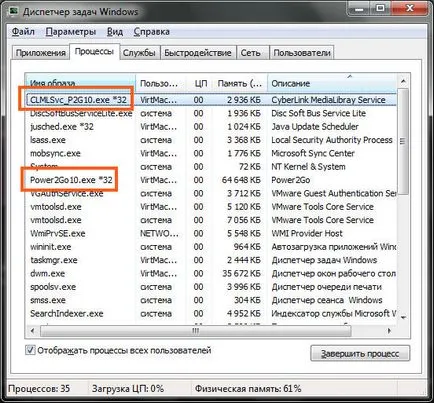Click the vertical scrollbar down arrow
Viewport: 434px width, 403px height.
[x=403, y=317]
